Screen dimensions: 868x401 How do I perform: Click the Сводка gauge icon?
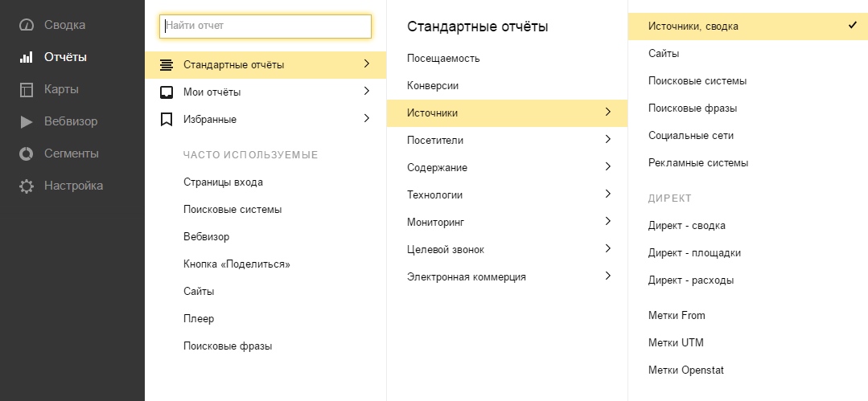pyautogui.click(x=27, y=25)
